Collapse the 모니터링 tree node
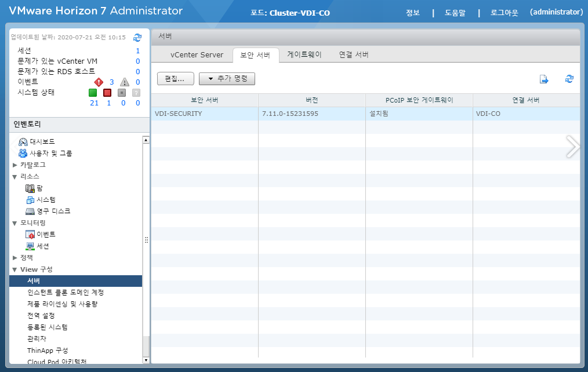 click(x=14, y=223)
